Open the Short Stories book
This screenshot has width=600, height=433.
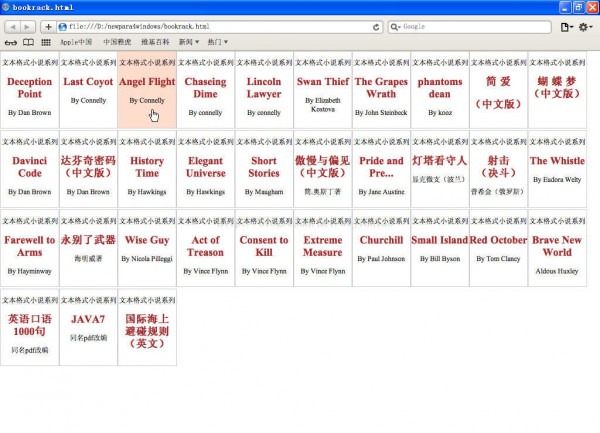(264, 167)
